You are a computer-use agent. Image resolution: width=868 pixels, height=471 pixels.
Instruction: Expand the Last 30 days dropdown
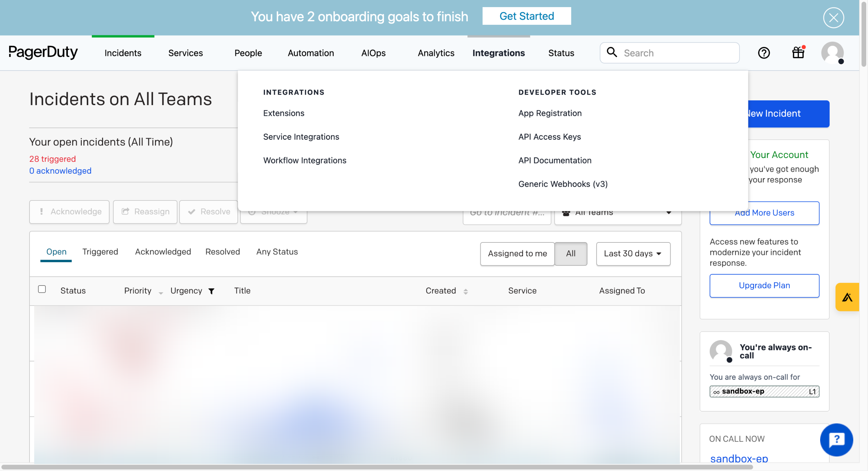tap(633, 253)
